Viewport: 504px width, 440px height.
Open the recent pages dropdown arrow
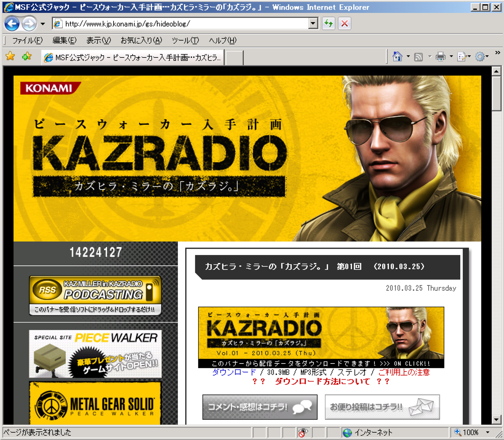(x=43, y=24)
